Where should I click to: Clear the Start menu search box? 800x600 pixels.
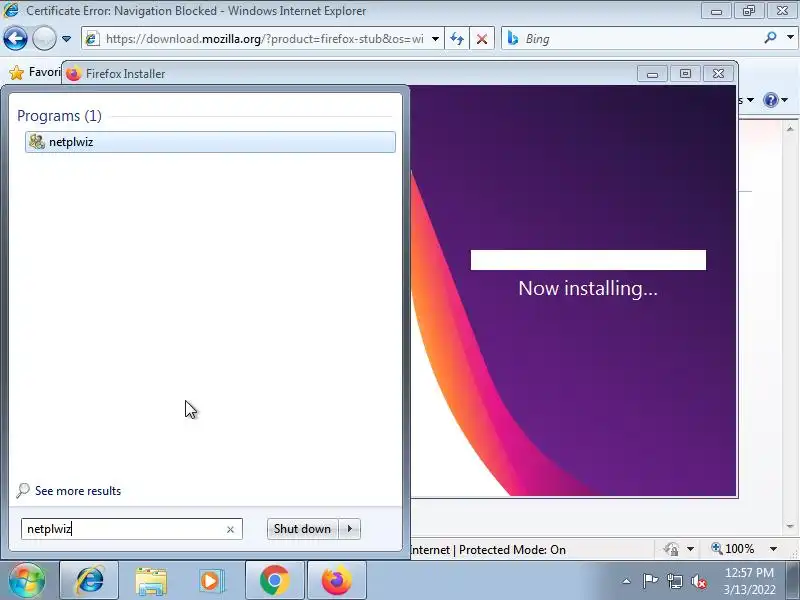[230, 530]
